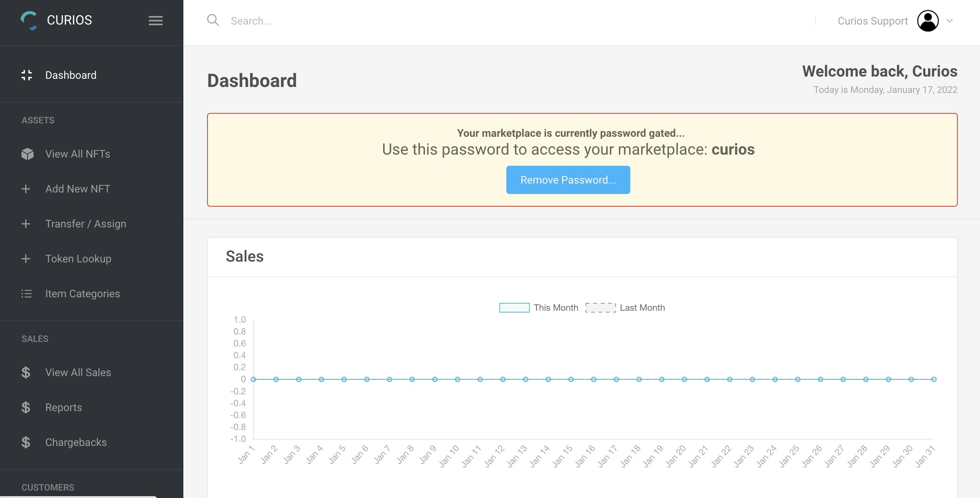
Task: Click the Chargebacks dollar icon
Action: tap(26, 442)
